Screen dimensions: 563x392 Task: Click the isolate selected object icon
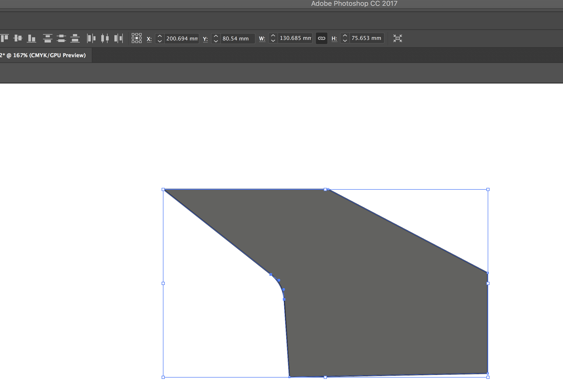coord(397,38)
